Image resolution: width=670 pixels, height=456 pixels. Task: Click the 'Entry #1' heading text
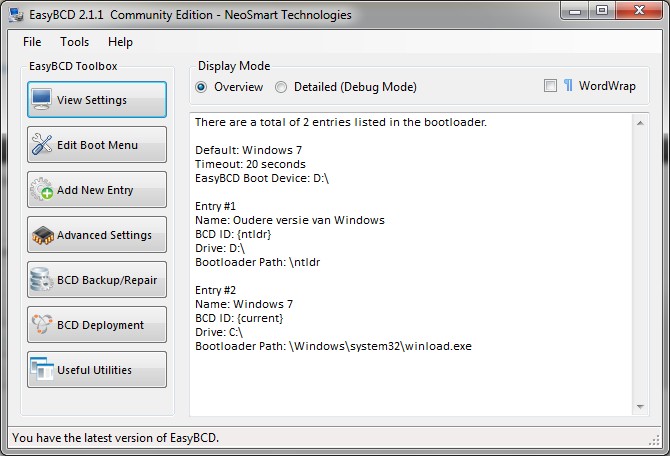215,206
